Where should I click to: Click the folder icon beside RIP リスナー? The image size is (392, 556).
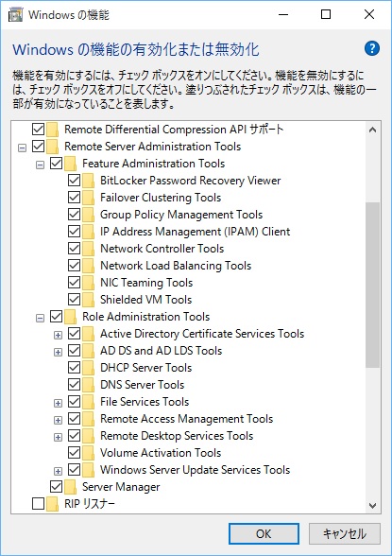52,504
